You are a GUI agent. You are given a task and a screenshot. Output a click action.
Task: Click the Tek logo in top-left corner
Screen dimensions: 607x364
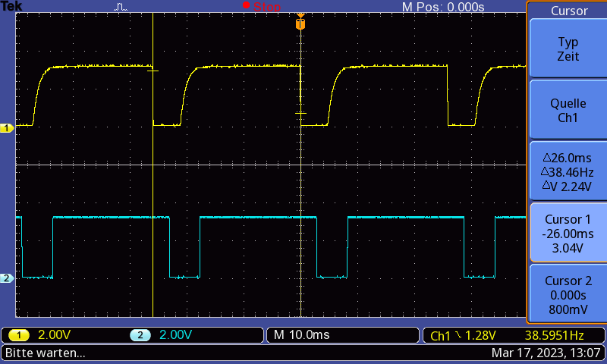[x=11, y=6]
